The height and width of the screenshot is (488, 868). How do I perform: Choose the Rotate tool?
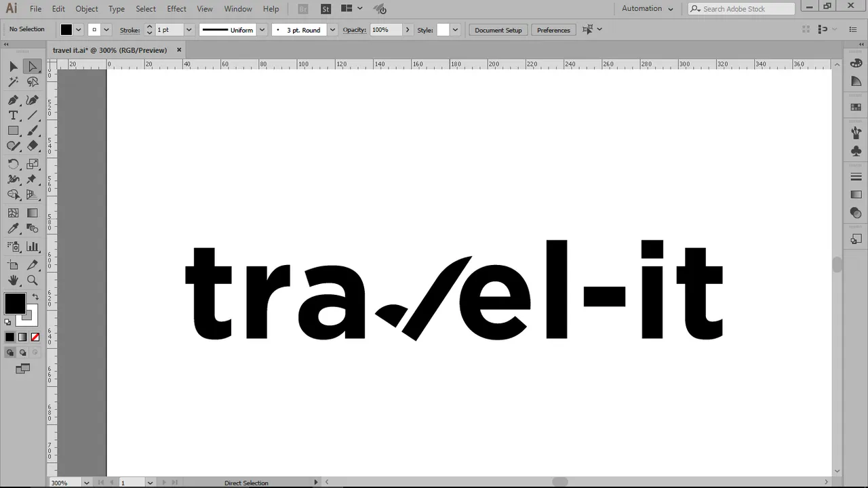point(13,164)
